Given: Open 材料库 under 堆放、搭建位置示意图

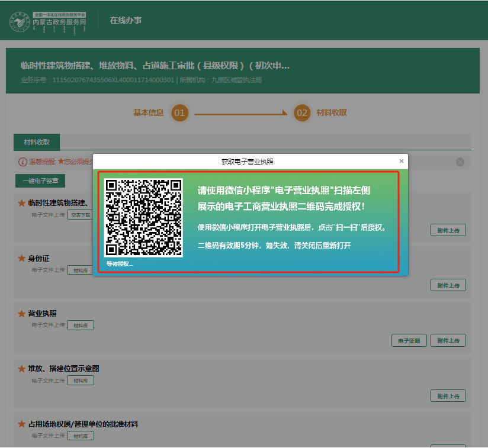Looking at the screenshot, I should tap(81, 381).
